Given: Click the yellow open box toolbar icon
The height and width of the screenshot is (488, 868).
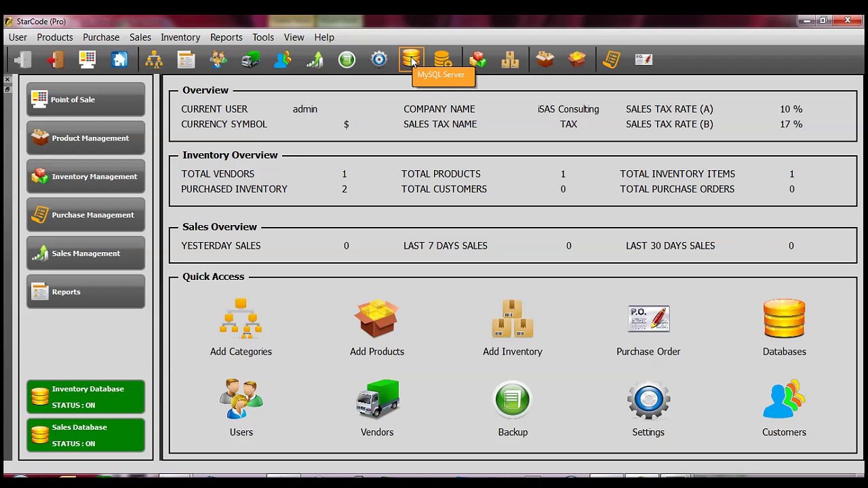Looking at the screenshot, I should click(577, 60).
